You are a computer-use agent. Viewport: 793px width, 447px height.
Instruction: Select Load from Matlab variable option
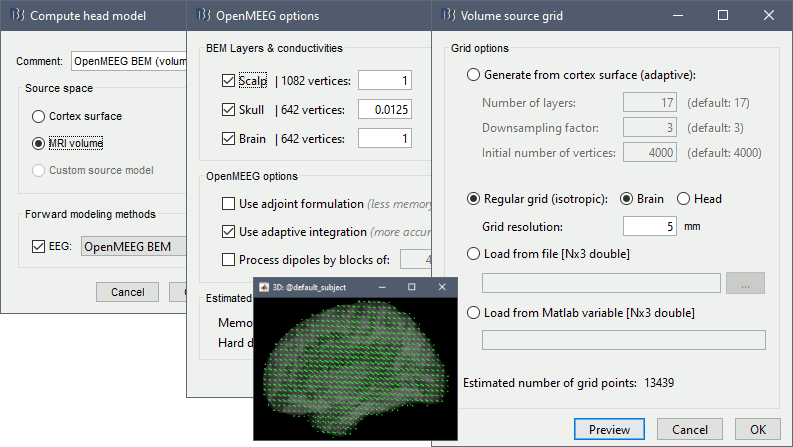[x=473, y=313]
